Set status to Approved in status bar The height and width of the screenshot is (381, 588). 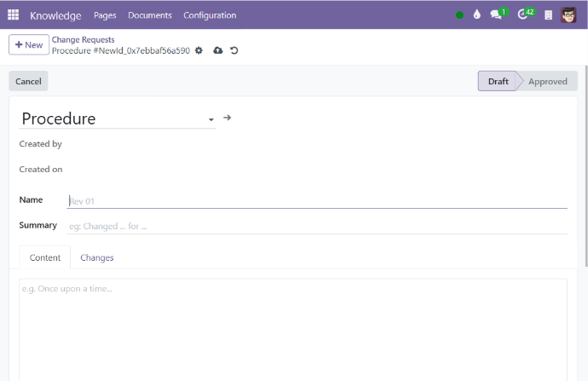(x=547, y=82)
